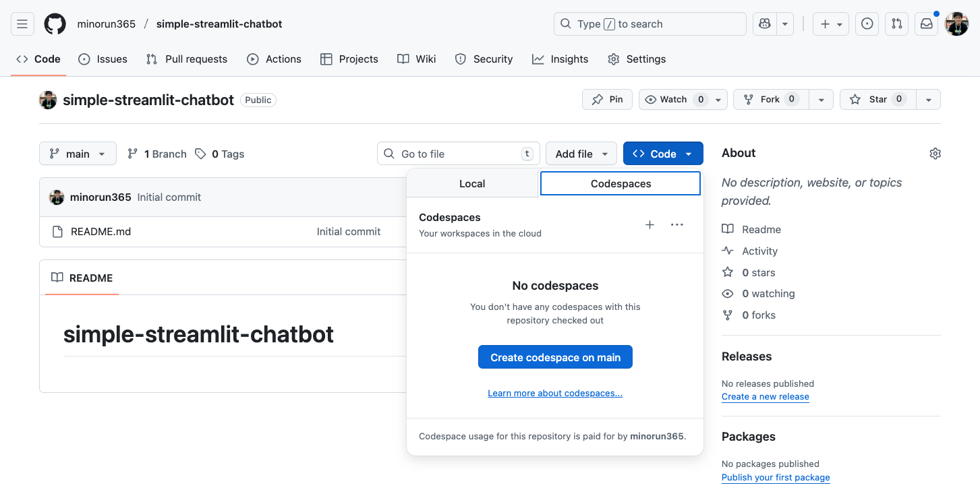Screen dimensions: 980x498
Task: Click repository owner avatar beside title
Action: pyautogui.click(x=48, y=100)
